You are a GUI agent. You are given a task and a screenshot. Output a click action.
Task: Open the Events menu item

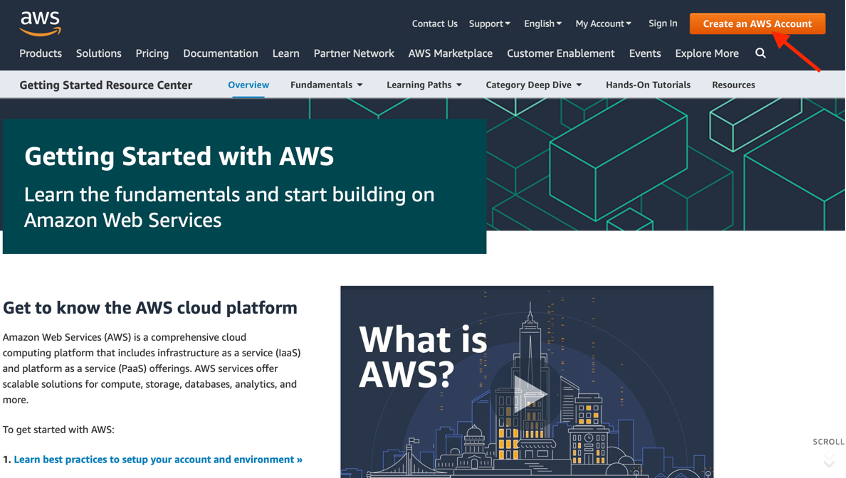coord(645,53)
